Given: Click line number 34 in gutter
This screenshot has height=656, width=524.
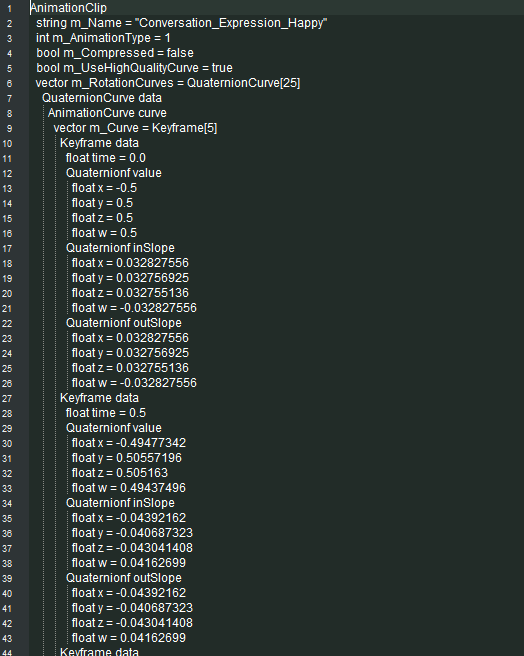Looking at the screenshot, I should [x=7, y=503].
